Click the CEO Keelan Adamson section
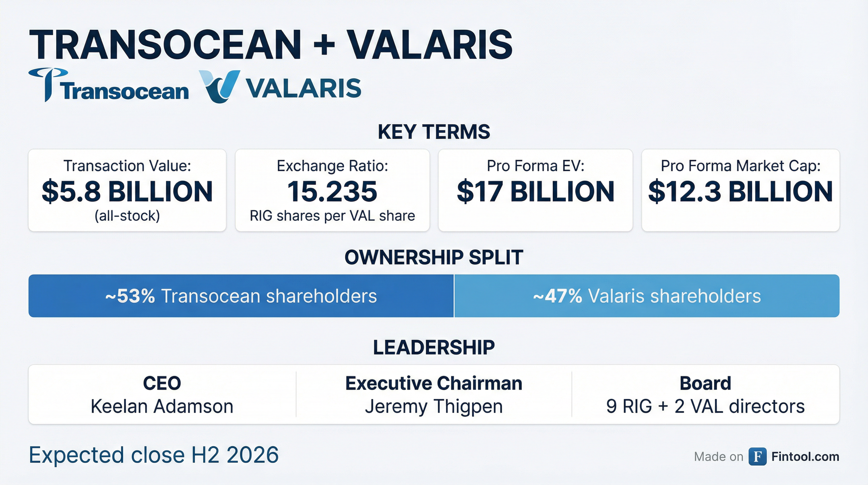This screenshot has height=485, width=868. point(162,394)
